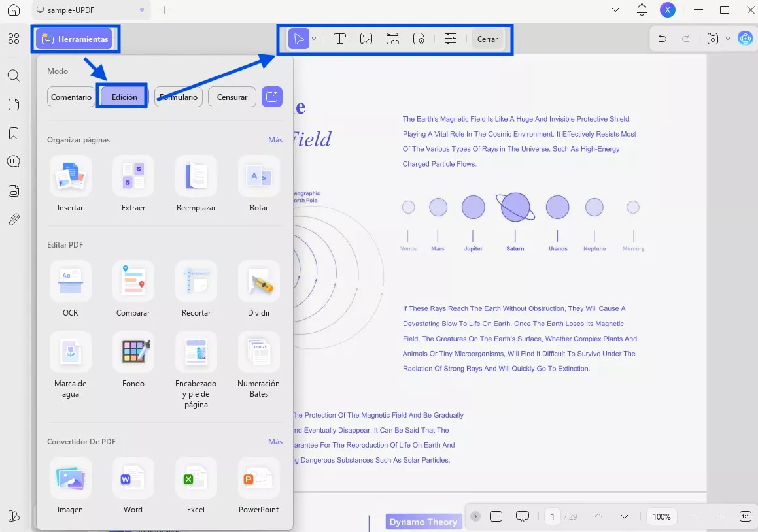Open the Rotar pages tool
Viewport: 758px width, 532px height.
[x=259, y=184]
